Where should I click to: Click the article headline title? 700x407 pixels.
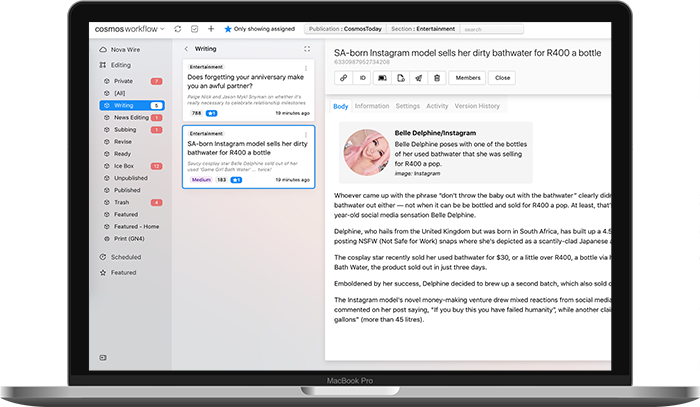point(467,53)
